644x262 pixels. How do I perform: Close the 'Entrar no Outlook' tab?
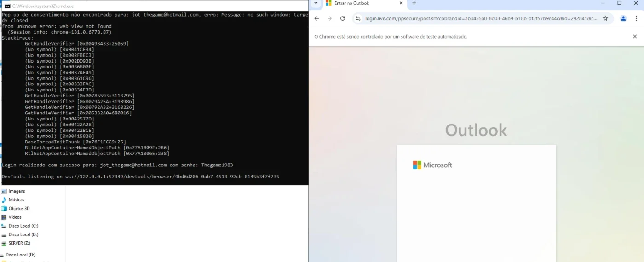(x=401, y=3)
